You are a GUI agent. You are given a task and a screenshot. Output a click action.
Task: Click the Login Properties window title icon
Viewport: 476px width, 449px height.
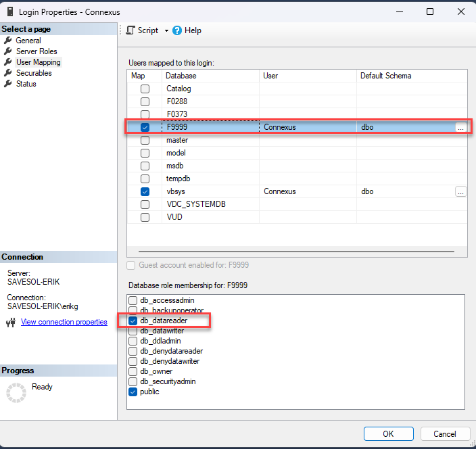(10, 11)
